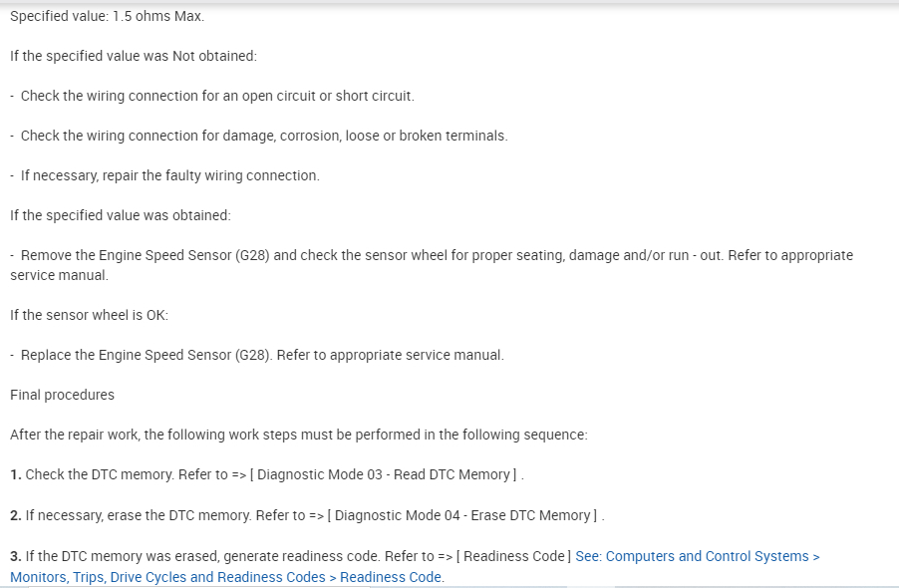
Task: Click the "Specified value: 1.5 ohms Max." text
Action: (107, 16)
